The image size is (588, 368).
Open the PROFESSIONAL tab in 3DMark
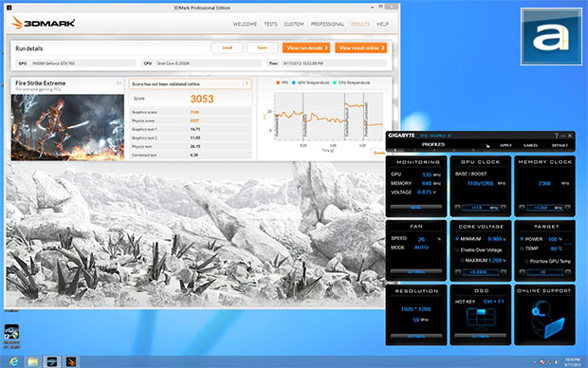point(327,24)
